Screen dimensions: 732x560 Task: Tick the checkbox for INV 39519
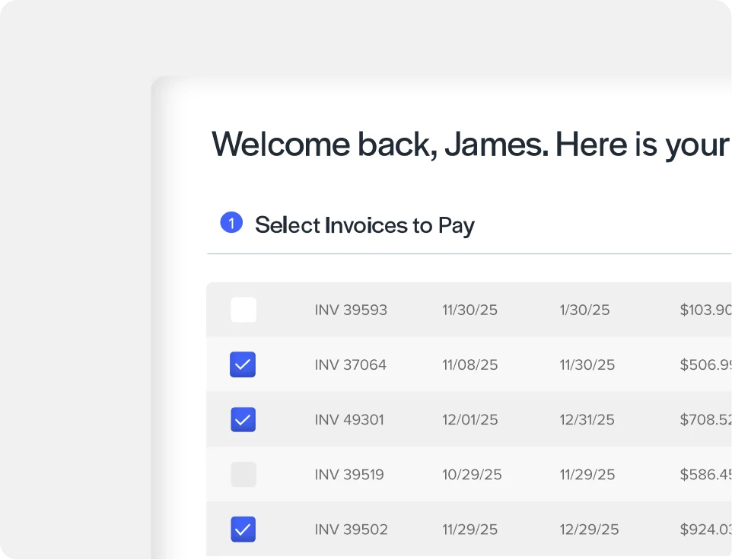(x=243, y=474)
